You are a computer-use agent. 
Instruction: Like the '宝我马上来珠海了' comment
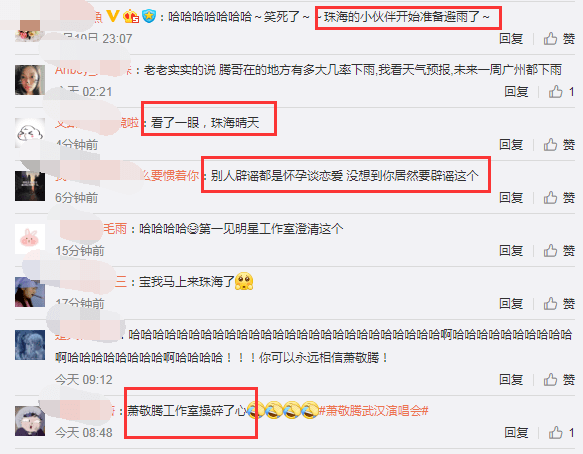tap(559, 304)
